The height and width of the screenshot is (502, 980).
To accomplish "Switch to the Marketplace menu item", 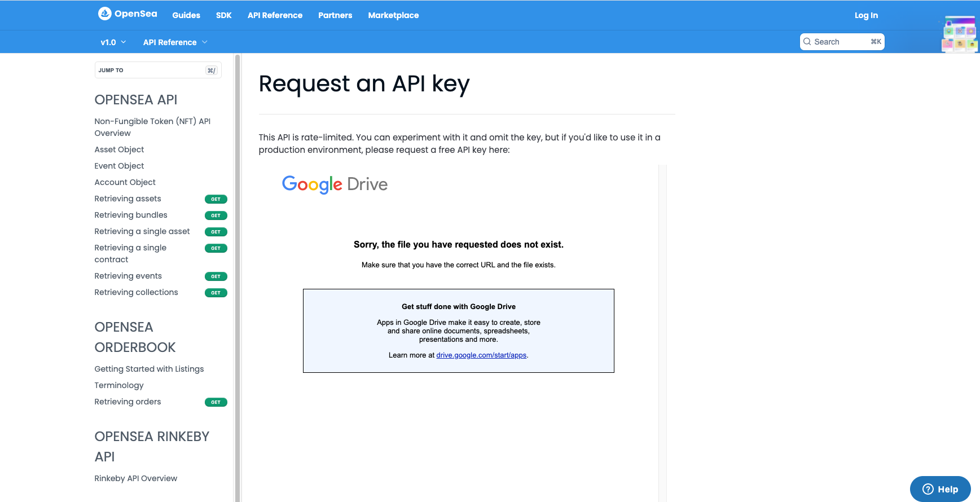I will [x=393, y=15].
